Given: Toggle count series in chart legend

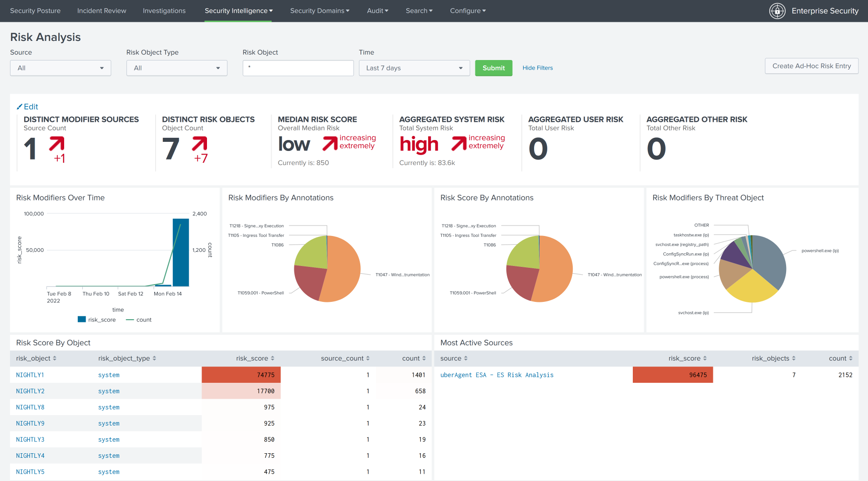Looking at the screenshot, I should [139, 320].
